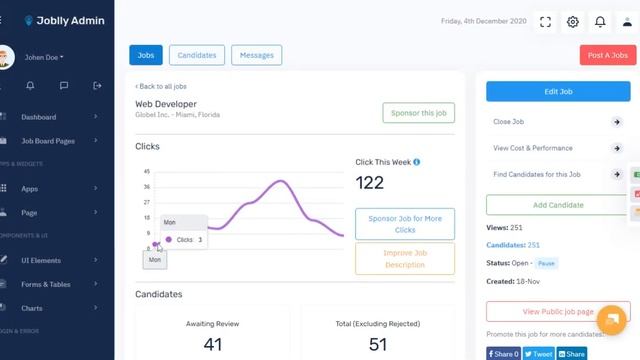Click Add Candidate button
The height and width of the screenshot is (360, 640).
click(558, 205)
